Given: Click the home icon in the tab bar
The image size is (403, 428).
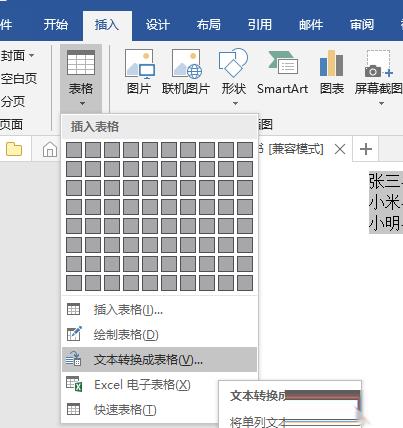Looking at the screenshot, I should [50, 149].
